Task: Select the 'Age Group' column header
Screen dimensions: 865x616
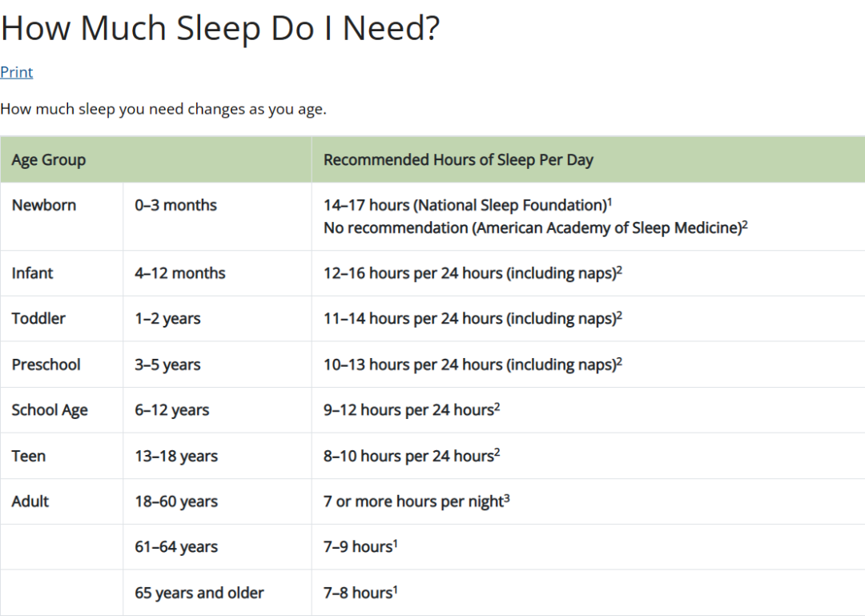Action: [49, 159]
